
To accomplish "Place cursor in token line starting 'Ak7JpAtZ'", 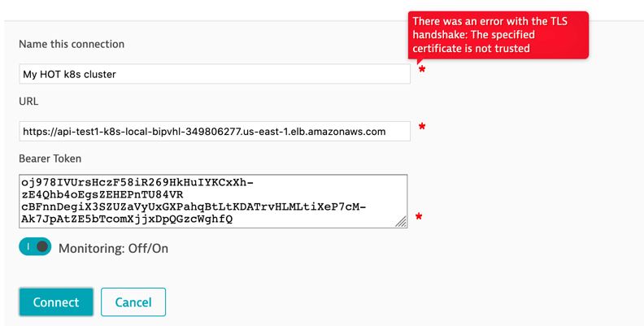I will (127, 220).
